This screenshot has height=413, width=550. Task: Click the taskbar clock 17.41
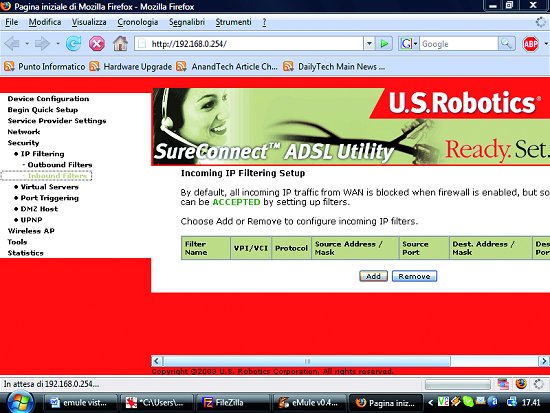pyautogui.click(x=531, y=402)
